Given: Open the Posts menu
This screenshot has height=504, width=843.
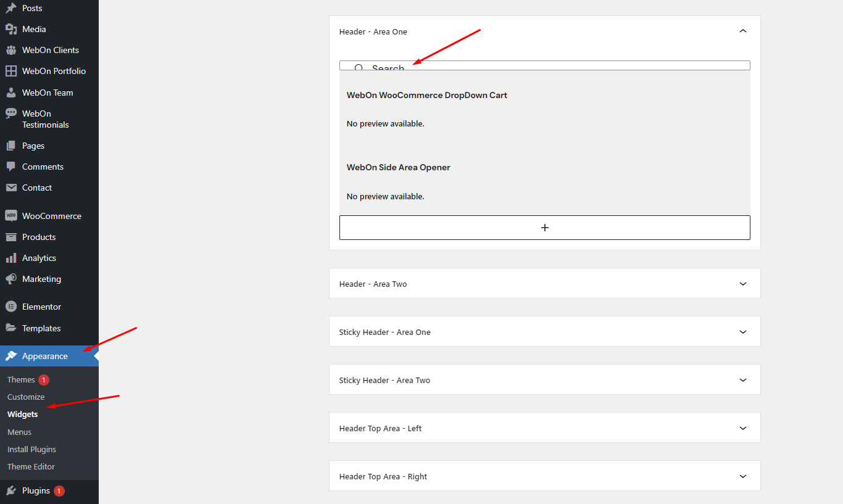Looking at the screenshot, I should tap(32, 8).
